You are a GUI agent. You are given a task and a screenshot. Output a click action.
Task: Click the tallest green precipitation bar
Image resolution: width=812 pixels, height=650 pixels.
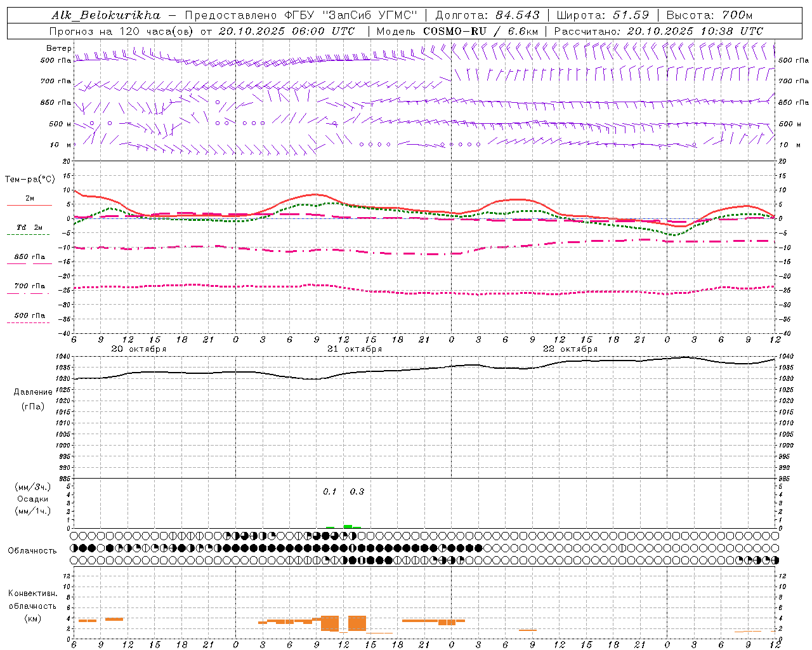pos(348,526)
